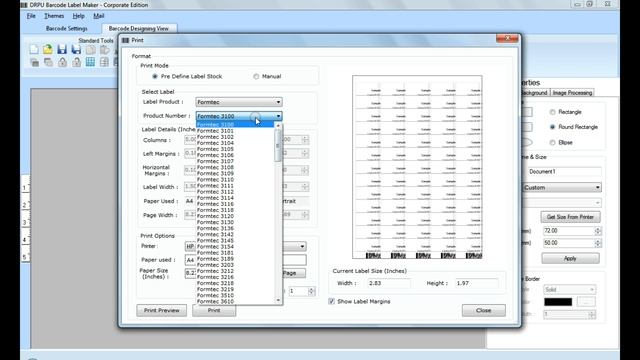Click the Close button in Print dialog
Image resolution: width=640 pixels, height=360 pixels.
484,310
